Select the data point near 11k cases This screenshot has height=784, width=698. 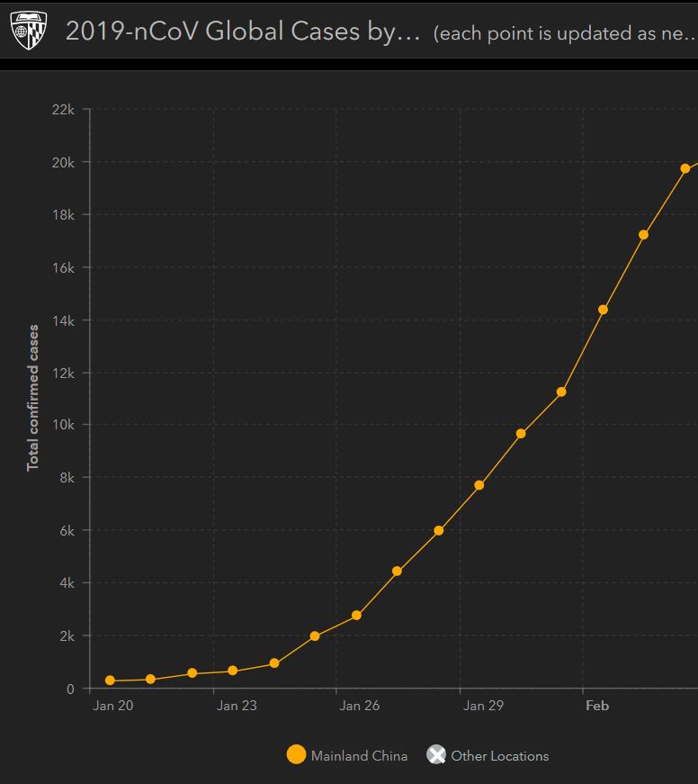[561, 392]
